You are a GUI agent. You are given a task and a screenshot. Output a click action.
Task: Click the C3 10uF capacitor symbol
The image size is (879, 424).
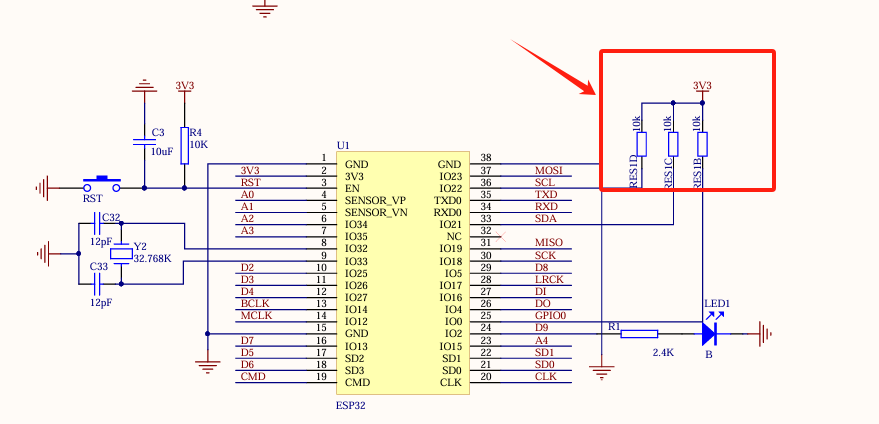[144, 142]
